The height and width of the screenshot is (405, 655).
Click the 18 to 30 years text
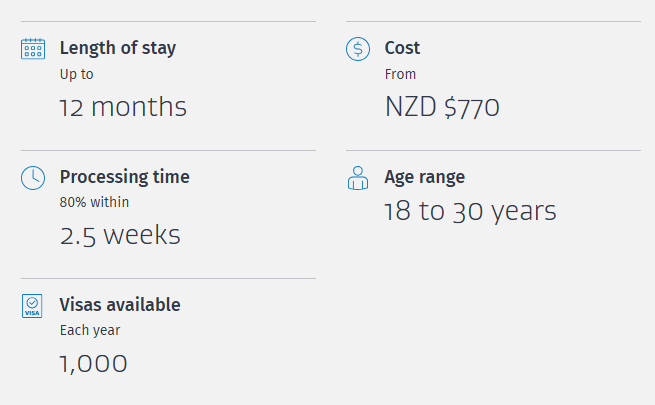coord(470,211)
